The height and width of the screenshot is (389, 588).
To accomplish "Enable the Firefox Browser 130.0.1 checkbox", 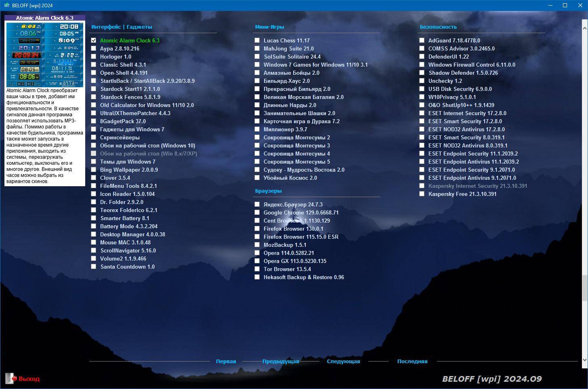I will (x=257, y=229).
